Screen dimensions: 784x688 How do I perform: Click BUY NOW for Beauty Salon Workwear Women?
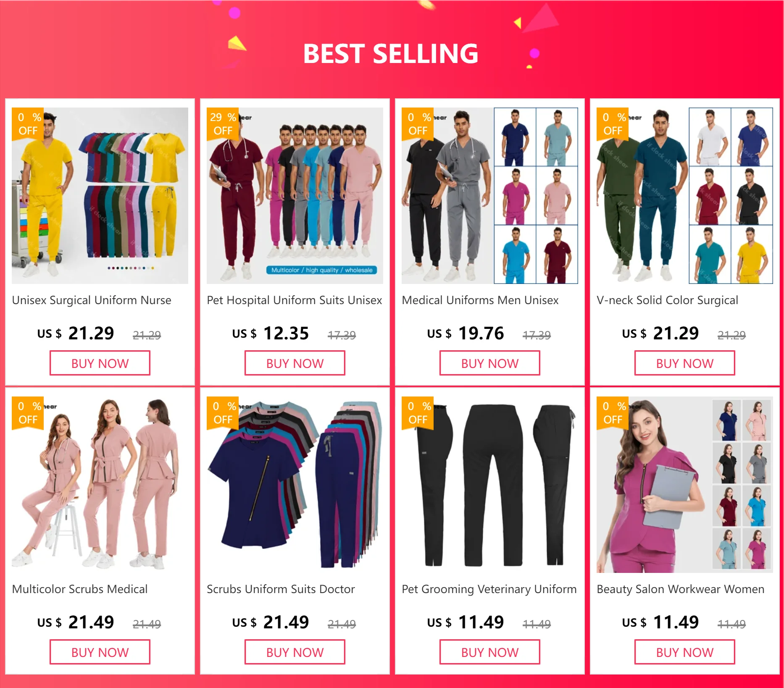[685, 652]
